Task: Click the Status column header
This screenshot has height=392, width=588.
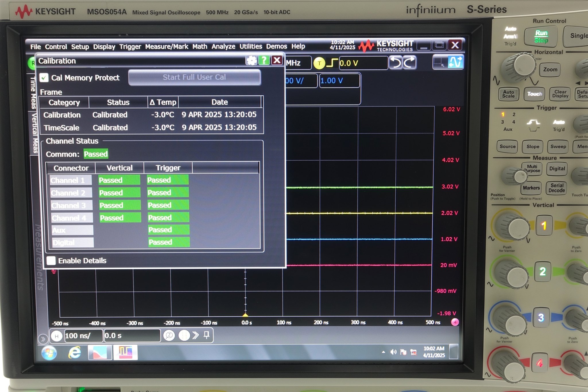Action: (118, 102)
